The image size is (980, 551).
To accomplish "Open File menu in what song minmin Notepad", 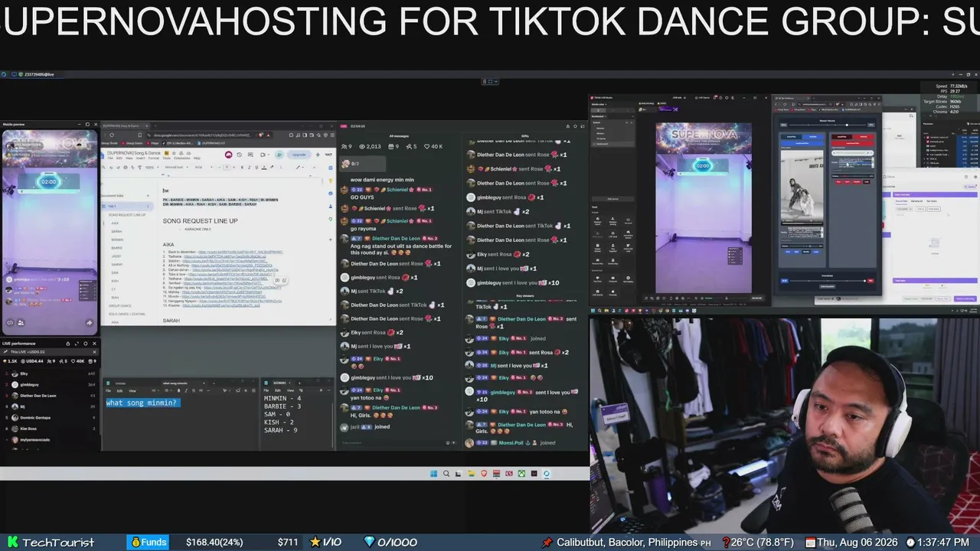I will 109,390.
